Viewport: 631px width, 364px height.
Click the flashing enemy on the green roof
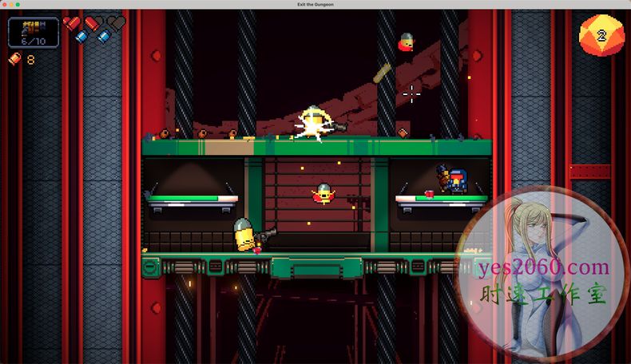313,125
